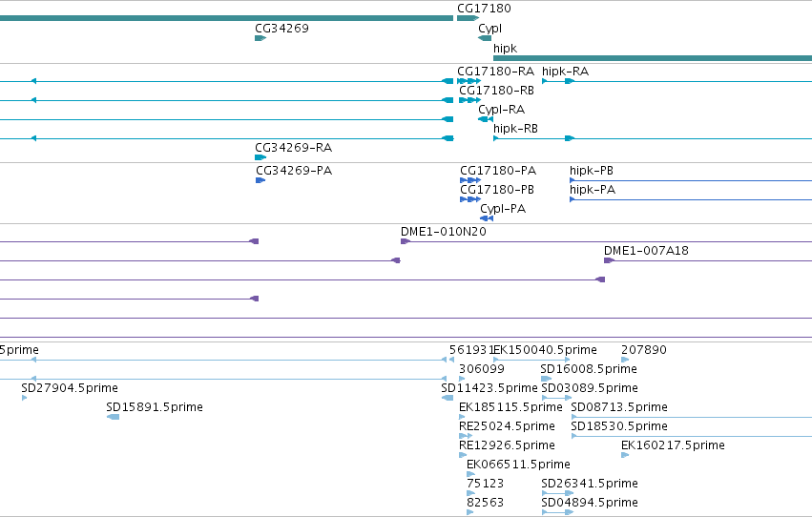Select EST SD03089.5prime
Viewport: 812px width, 517px height.
pyautogui.click(x=590, y=388)
